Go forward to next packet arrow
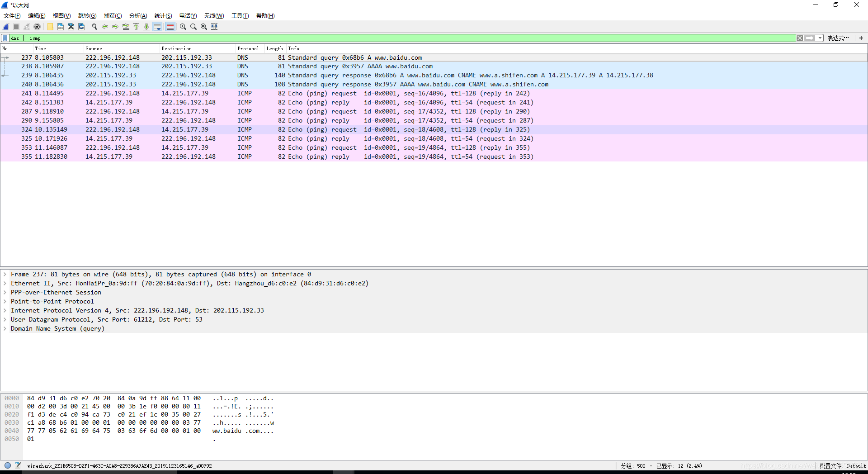Image resolution: width=868 pixels, height=474 pixels. pos(115,27)
